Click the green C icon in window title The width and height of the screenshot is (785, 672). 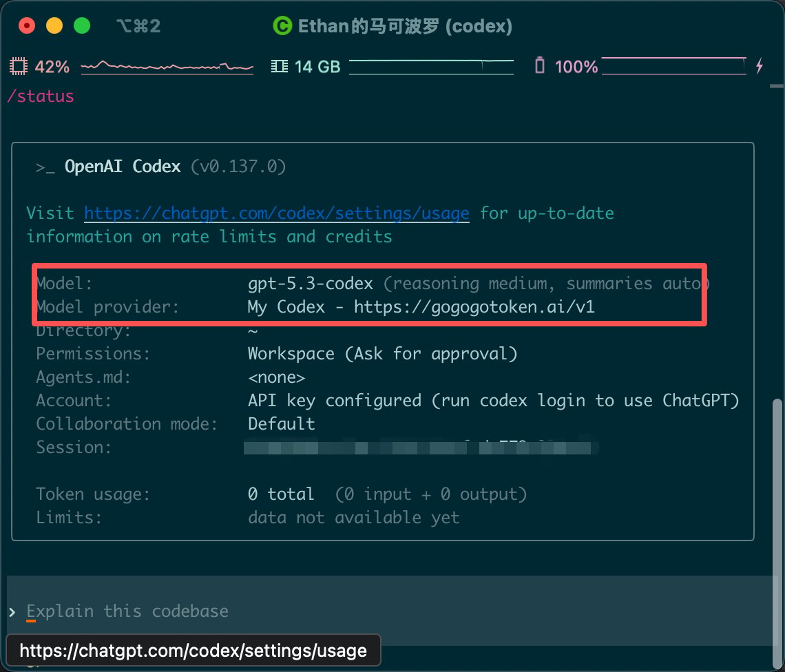[x=282, y=26]
